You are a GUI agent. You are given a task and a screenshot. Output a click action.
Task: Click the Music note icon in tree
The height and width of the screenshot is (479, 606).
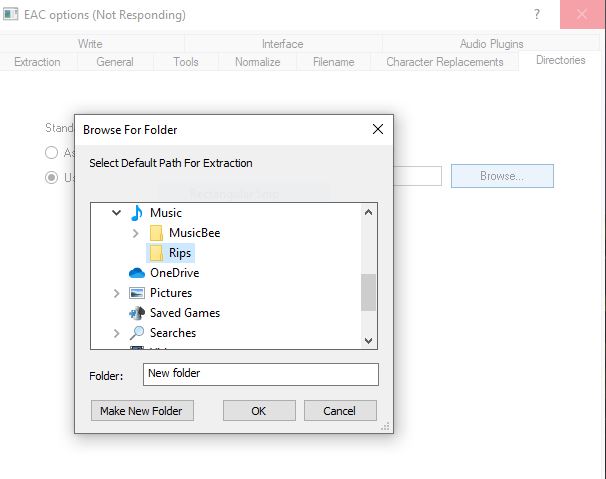pyautogui.click(x=136, y=213)
